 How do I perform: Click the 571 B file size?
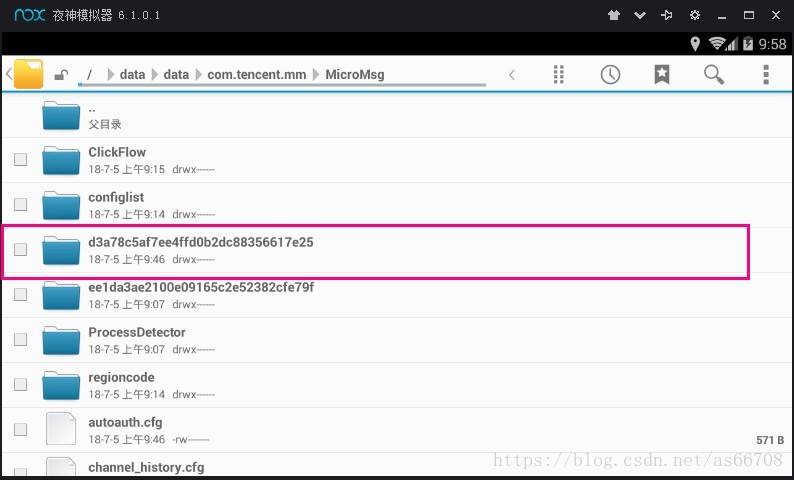[770, 440]
